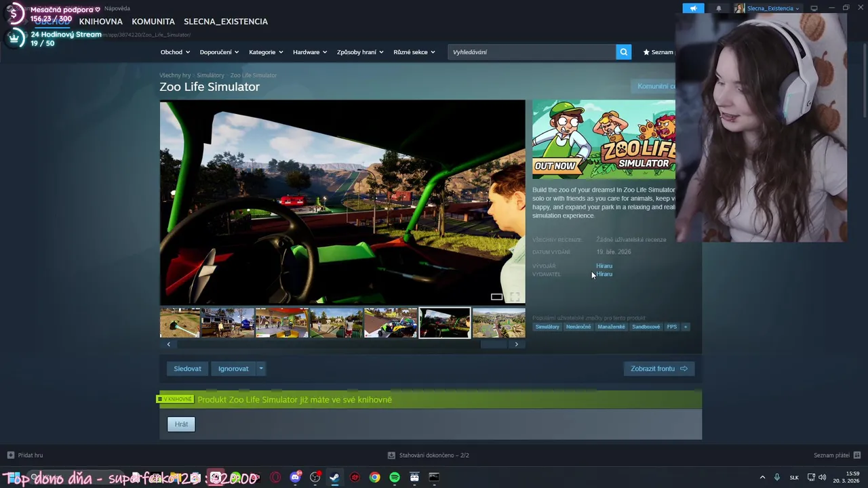Viewport: 868px width, 488px height.
Task: Click the blue search magnifier button
Action: click(624, 52)
